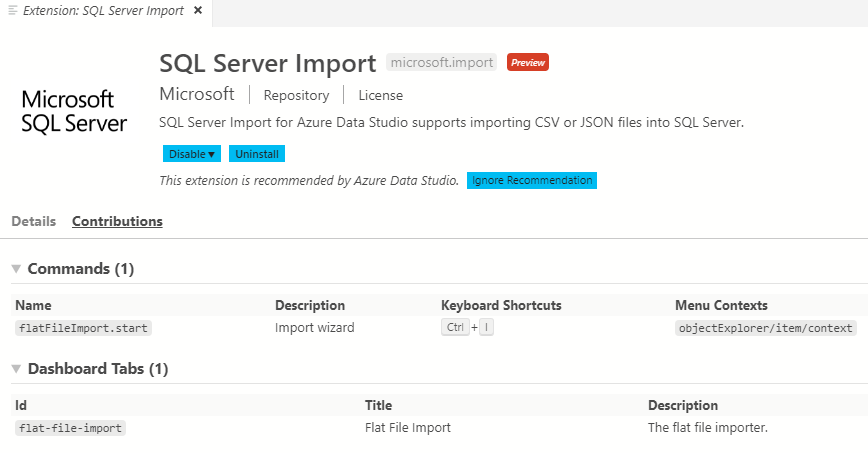Click the Microsoft SQL Server extension logo
This screenshot has width=868, height=453.
tap(74, 111)
